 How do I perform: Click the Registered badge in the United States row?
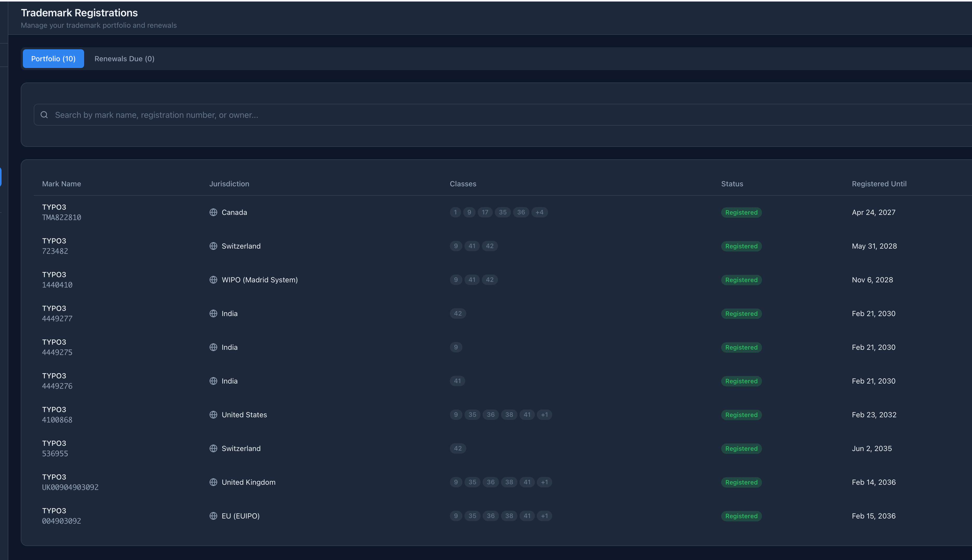pos(741,415)
